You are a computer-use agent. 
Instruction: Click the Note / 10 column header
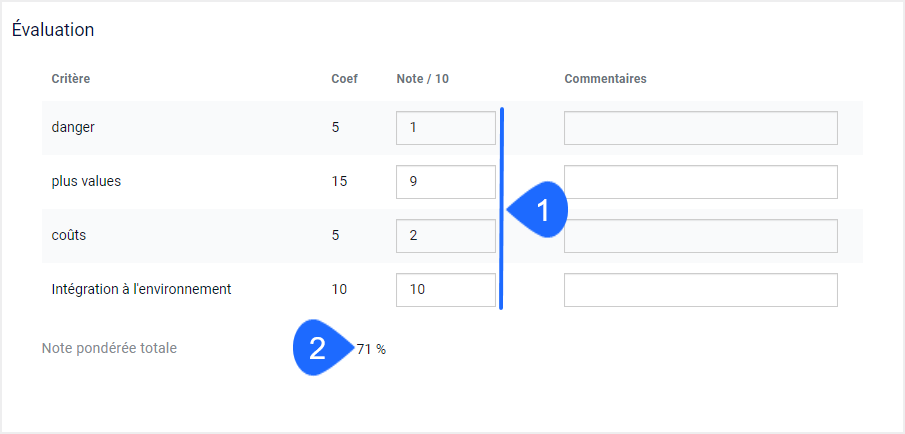pos(422,79)
